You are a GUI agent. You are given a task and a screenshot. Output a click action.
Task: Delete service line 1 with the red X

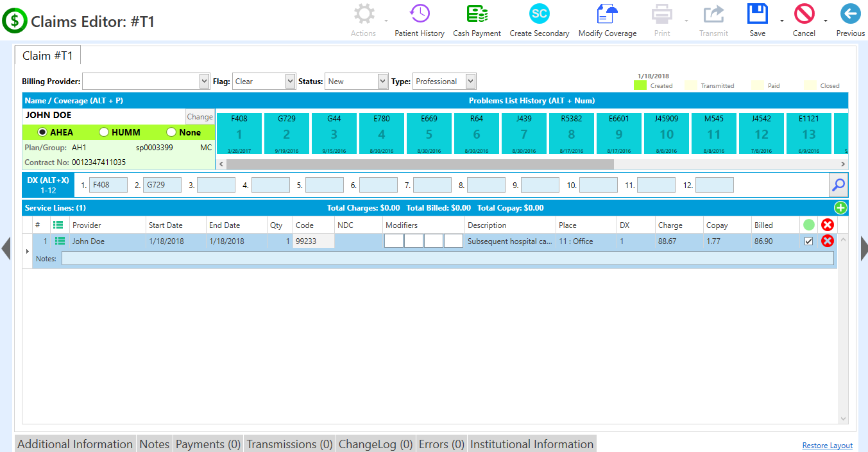pos(827,241)
